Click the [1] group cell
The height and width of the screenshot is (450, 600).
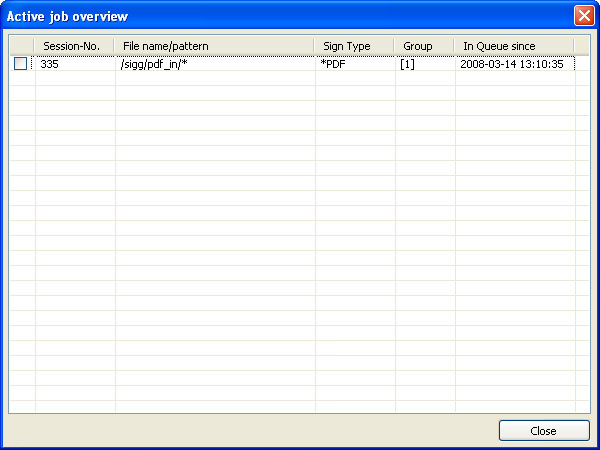[x=407, y=64]
